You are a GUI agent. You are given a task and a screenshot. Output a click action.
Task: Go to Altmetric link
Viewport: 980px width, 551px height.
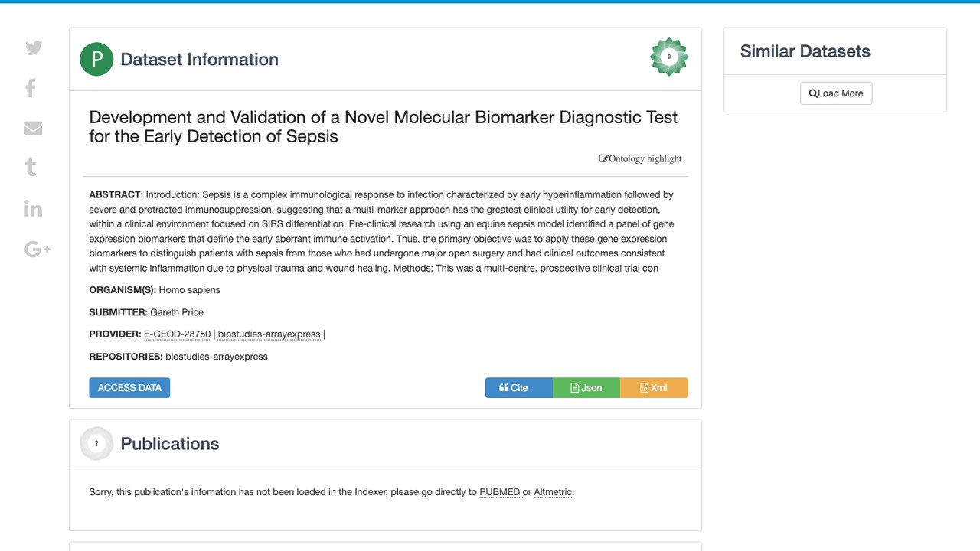[x=553, y=492]
